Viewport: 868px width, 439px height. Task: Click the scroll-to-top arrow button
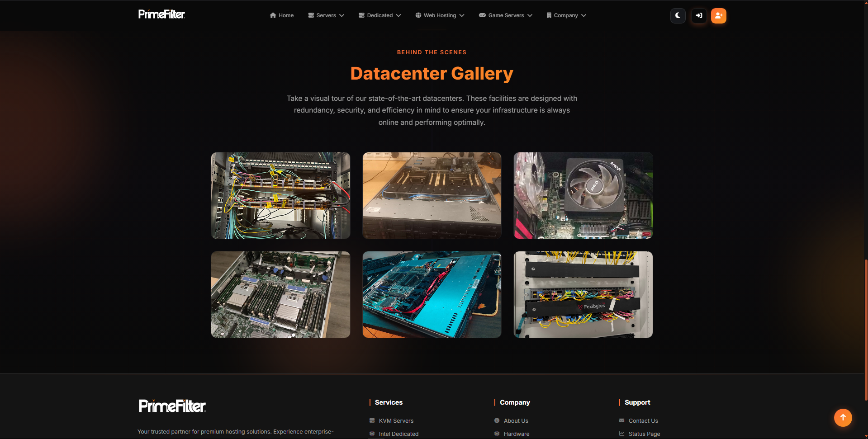842,418
